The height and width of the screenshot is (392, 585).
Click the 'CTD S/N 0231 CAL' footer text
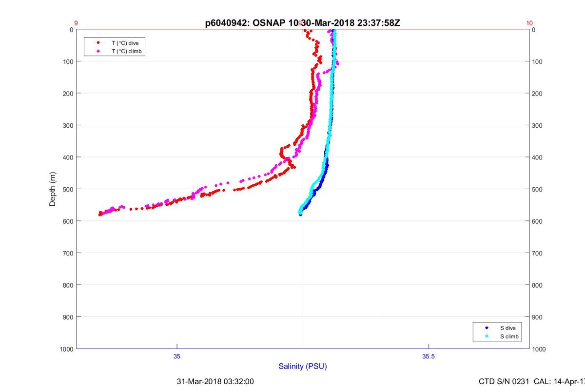coord(532,381)
